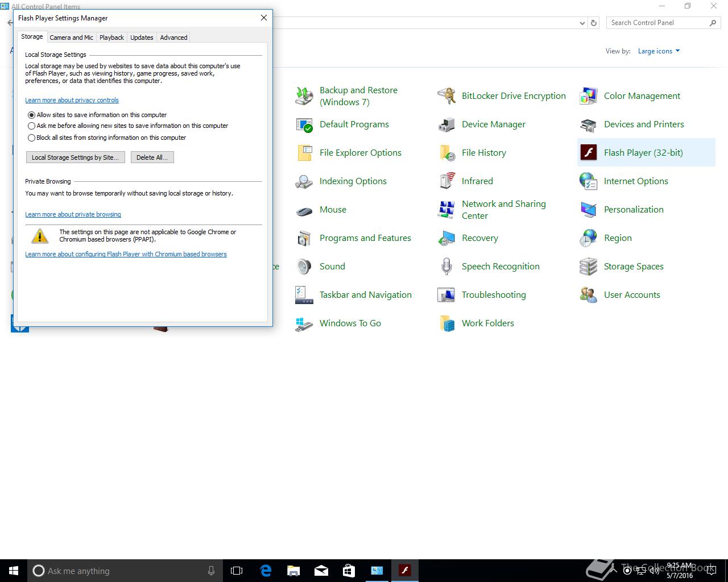Open the Work Folders icon

pos(446,323)
